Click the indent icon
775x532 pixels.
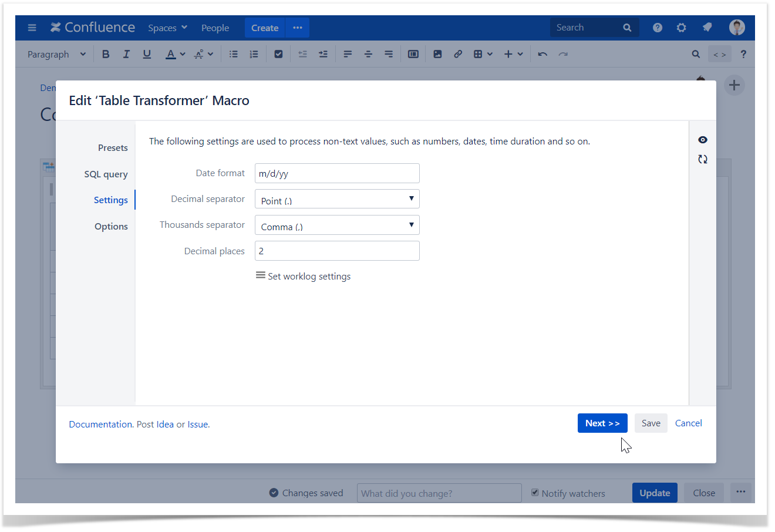click(x=323, y=54)
